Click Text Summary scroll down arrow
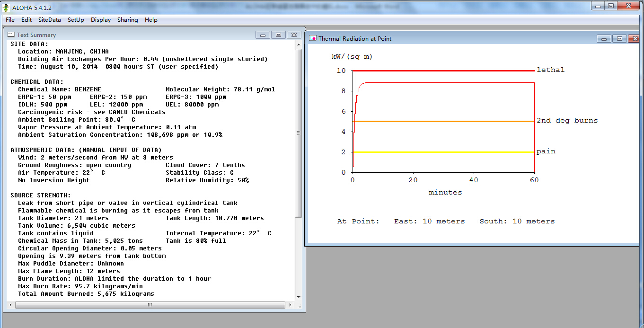644x328 pixels. coord(298,297)
